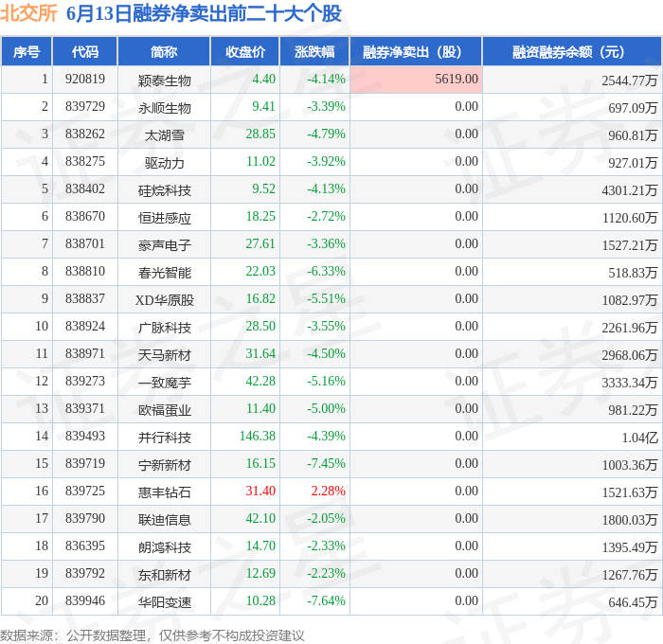
Task: Click closing price 31.64
Action: [x=260, y=354]
